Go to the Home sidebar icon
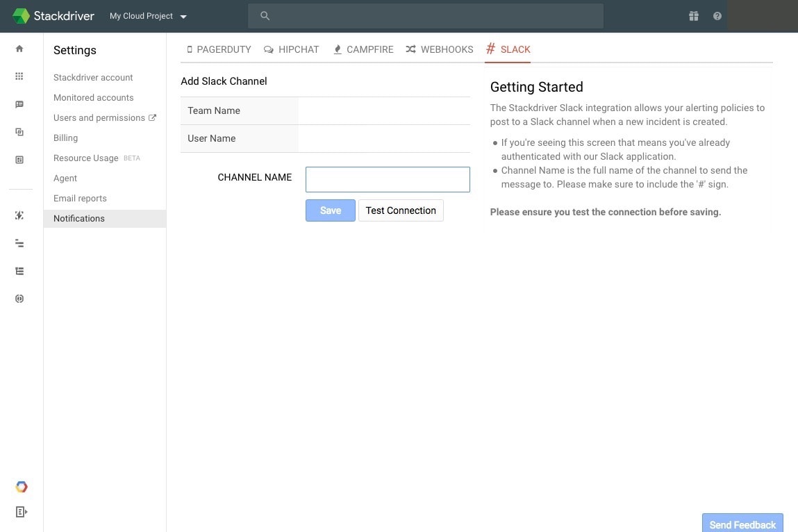Viewport: 798px width, 532px height. (19, 49)
